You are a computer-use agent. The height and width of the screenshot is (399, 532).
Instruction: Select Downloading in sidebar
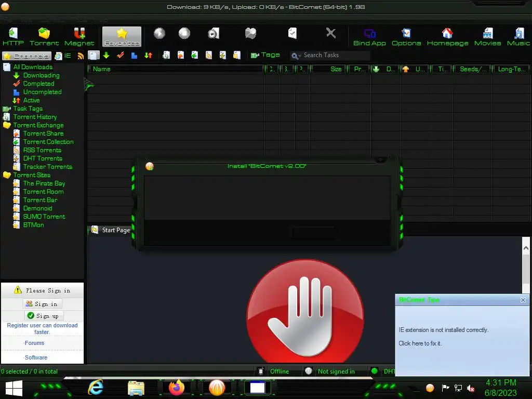pyautogui.click(x=41, y=75)
